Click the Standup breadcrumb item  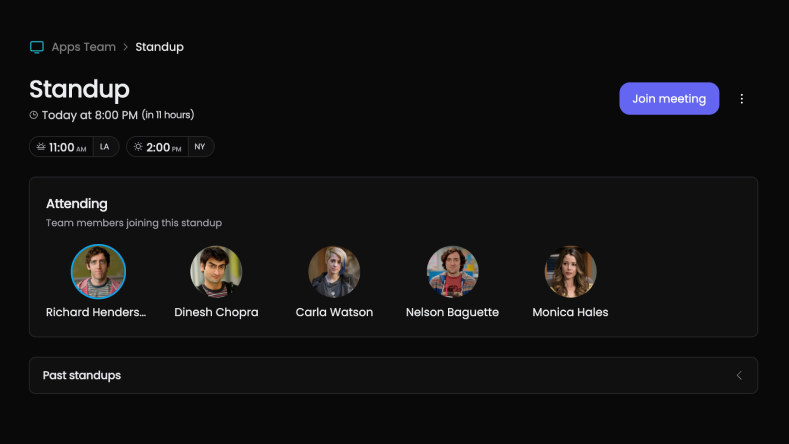(x=159, y=47)
